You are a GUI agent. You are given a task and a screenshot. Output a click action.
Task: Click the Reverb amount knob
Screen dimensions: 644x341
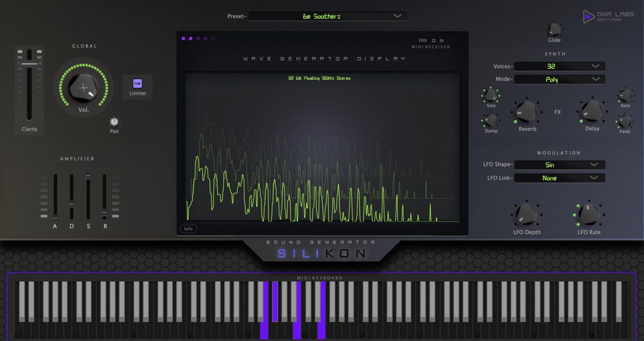coord(526,111)
